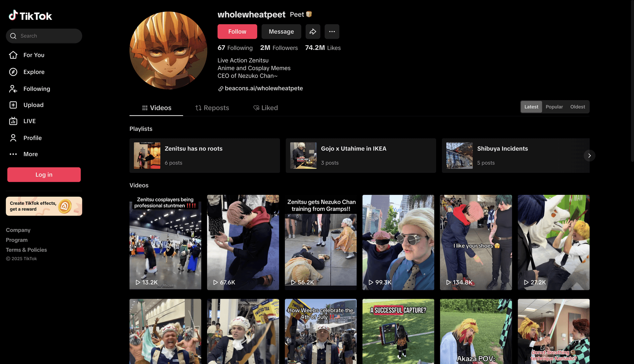This screenshot has width=634, height=364.
Task: Select the Latest sort option
Action: [531, 107]
